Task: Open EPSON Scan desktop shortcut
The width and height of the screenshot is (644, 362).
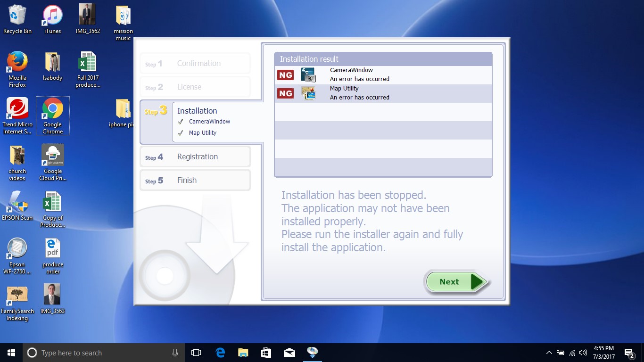Action: [x=17, y=202]
